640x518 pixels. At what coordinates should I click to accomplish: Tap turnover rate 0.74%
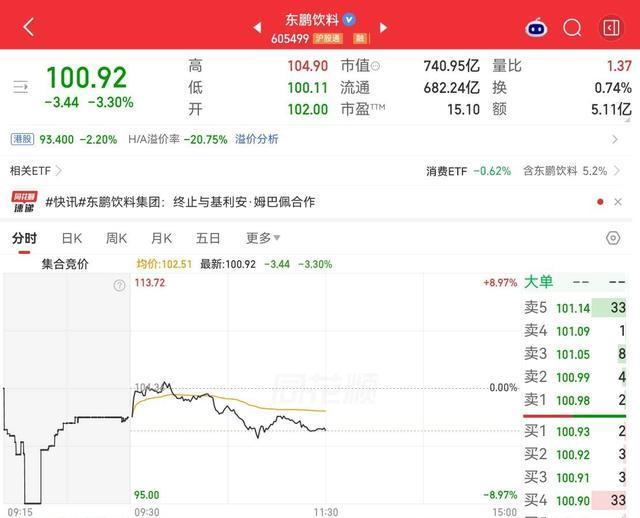tap(613, 88)
